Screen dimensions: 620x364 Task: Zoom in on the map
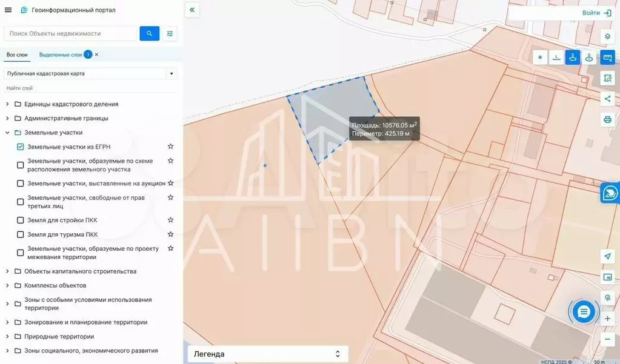pyautogui.click(x=607, y=319)
